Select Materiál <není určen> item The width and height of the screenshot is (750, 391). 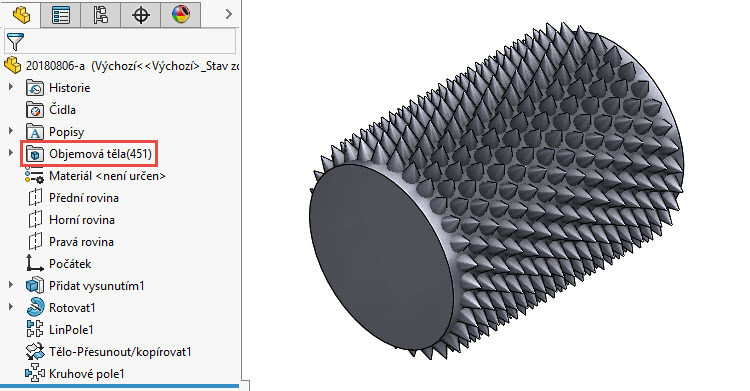107,176
